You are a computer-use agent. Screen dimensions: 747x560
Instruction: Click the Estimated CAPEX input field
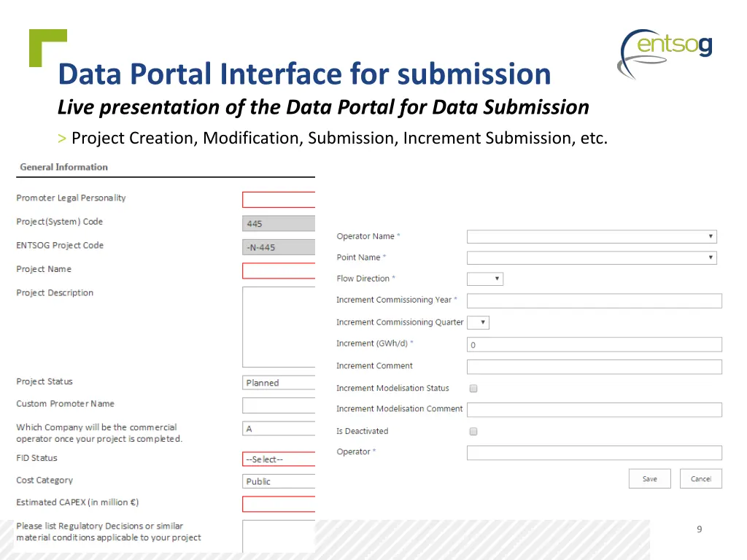tap(279, 504)
